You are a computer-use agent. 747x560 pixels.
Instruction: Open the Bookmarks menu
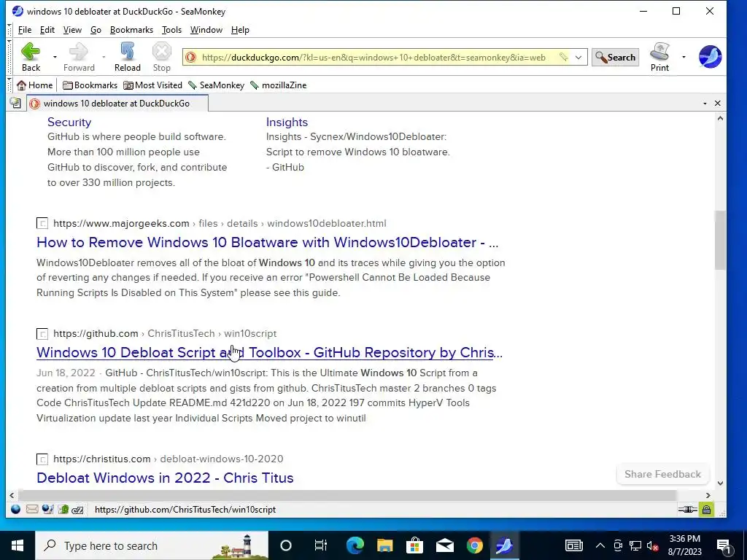pyautogui.click(x=131, y=29)
